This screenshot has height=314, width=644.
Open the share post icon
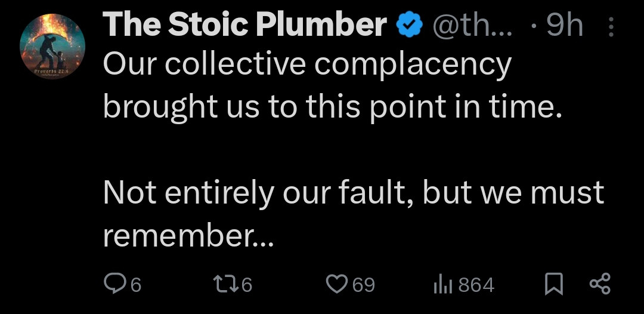[599, 285]
